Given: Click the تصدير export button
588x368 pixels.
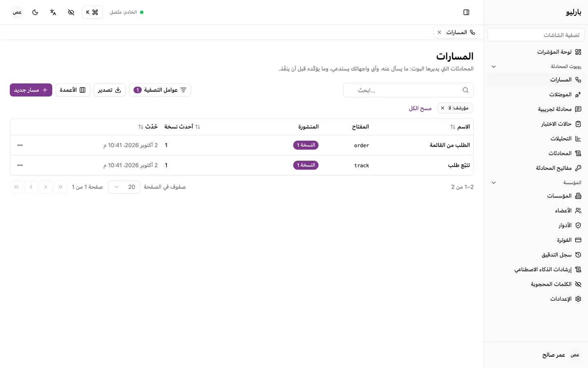Looking at the screenshot, I should (x=109, y=90).
